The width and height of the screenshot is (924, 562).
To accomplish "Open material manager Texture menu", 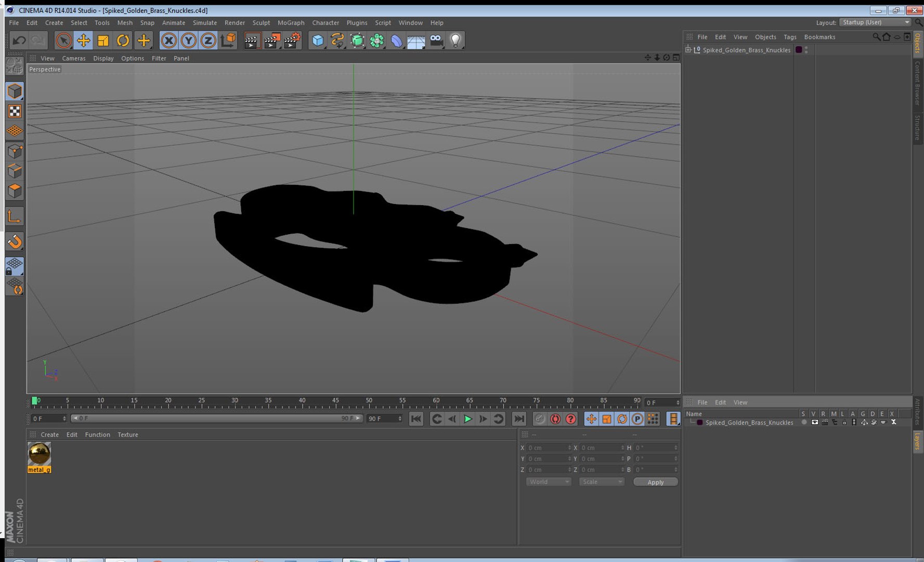I will [127, 435].
